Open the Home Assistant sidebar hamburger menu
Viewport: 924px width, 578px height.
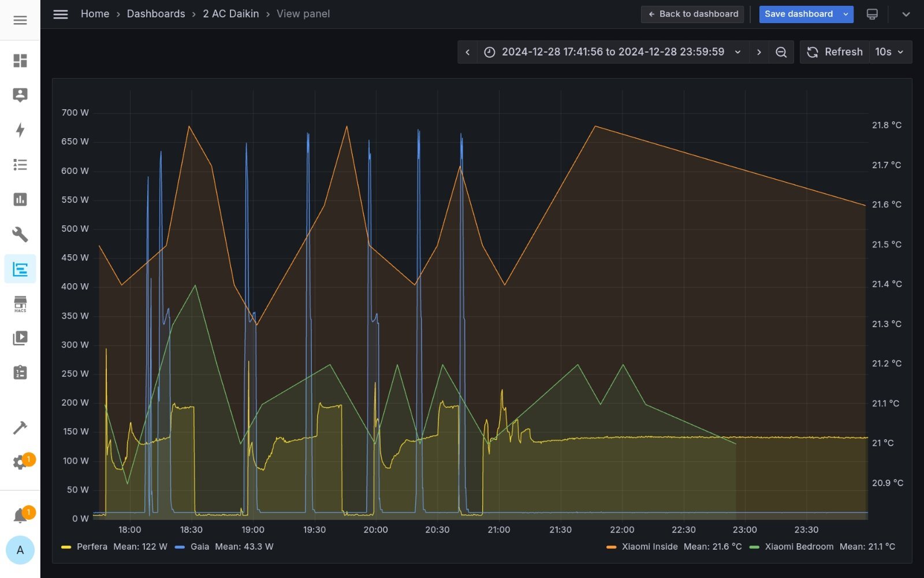coord(20,20)
